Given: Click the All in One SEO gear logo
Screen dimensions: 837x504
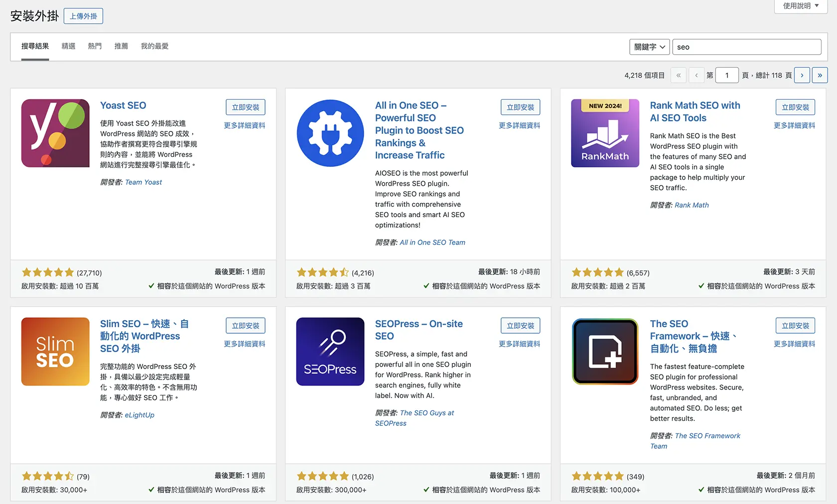Looking at the screenshot, I should (330, 133).
